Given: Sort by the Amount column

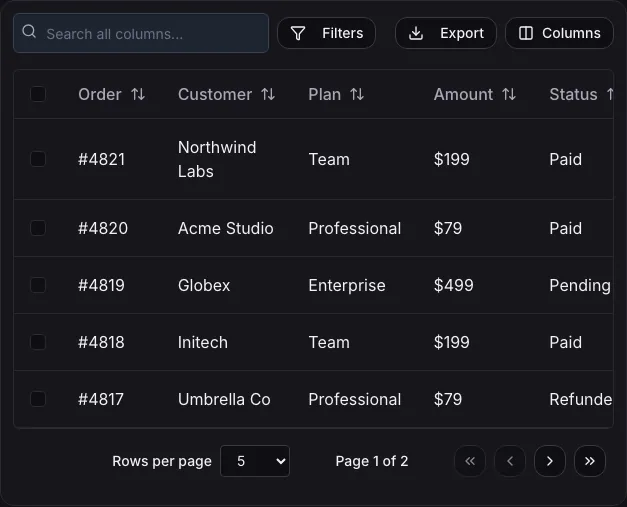Looking at the screenshot, I should pos(475,95).
